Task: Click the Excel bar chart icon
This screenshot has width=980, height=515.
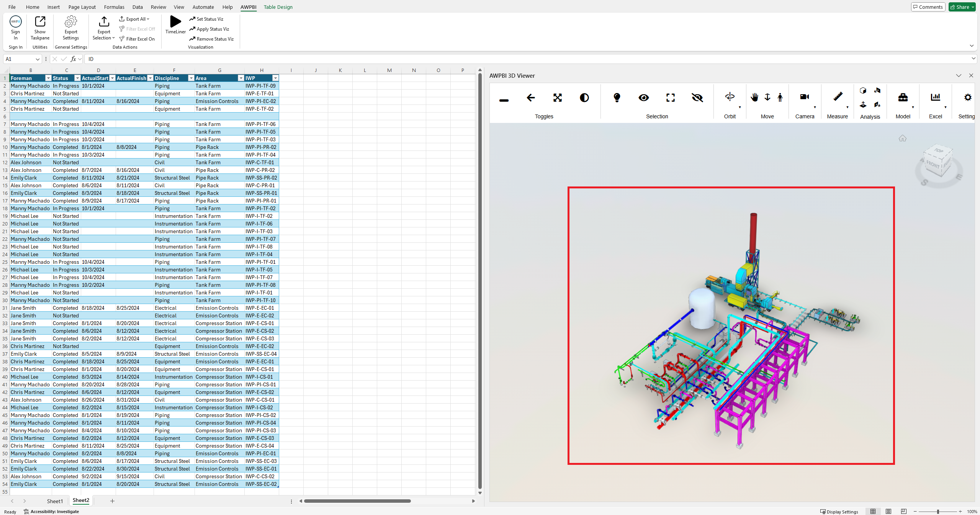Action: coord(936,97)
